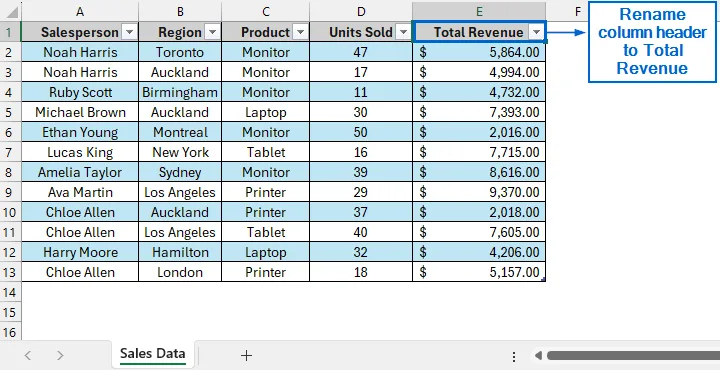Select row 16 header

click(11, 332)
